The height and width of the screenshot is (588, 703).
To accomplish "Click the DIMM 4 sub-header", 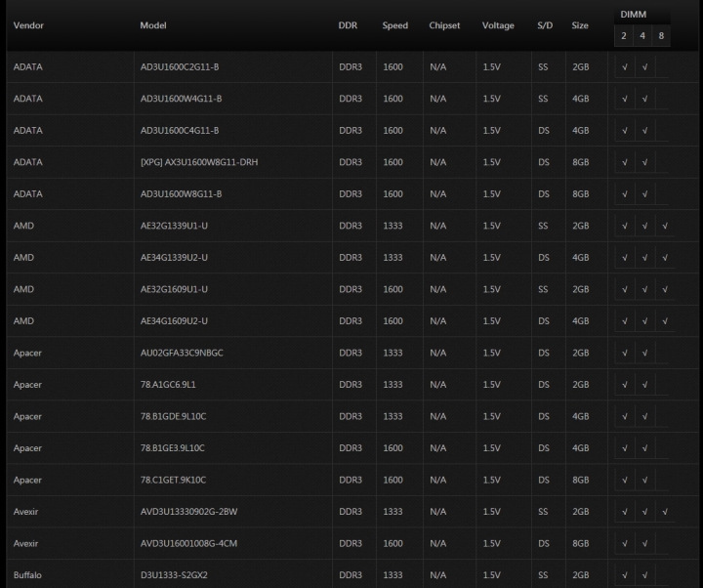I will pyautogui.click(x=642, y=36).
